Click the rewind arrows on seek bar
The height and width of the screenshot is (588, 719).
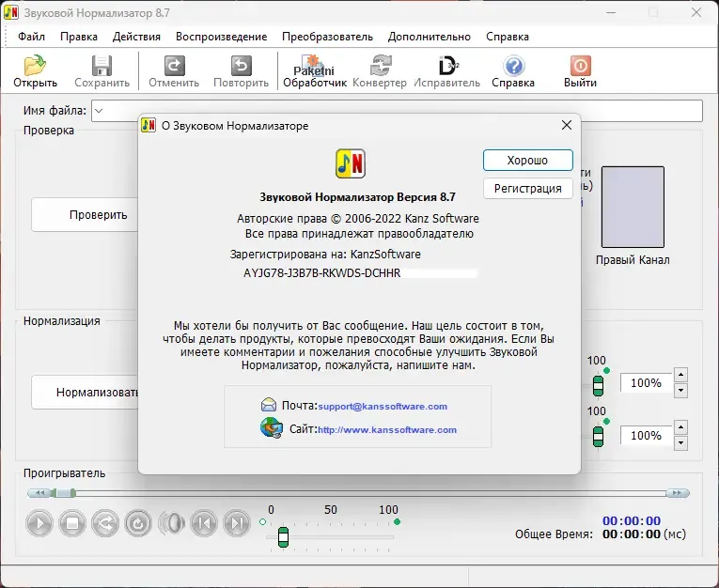(39, 493)
